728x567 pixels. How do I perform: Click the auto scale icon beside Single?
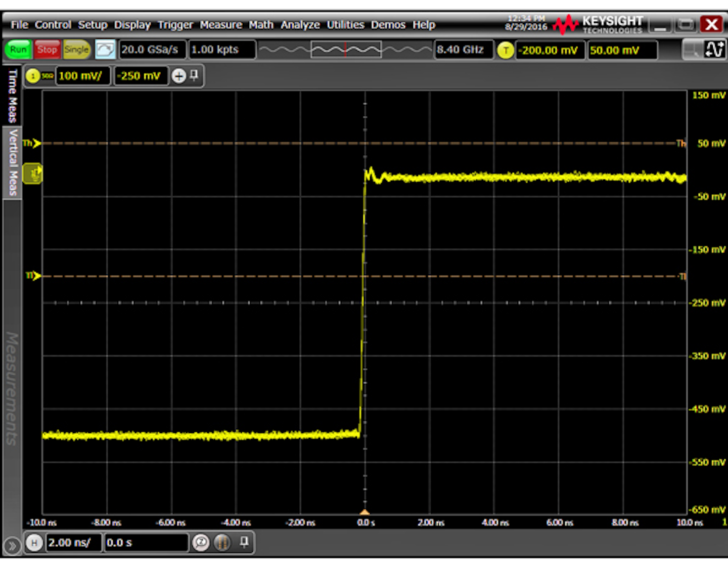click(105, 50)
